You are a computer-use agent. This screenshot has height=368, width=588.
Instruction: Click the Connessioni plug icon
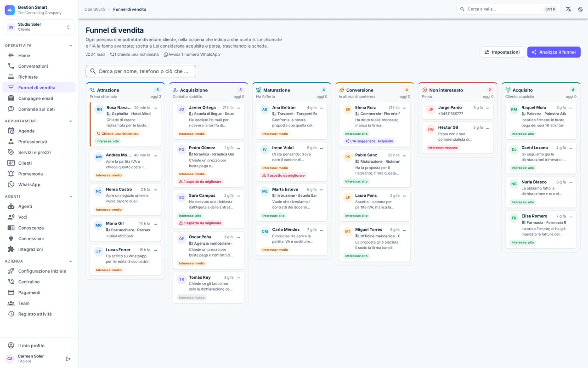click(x=11, y=238)
